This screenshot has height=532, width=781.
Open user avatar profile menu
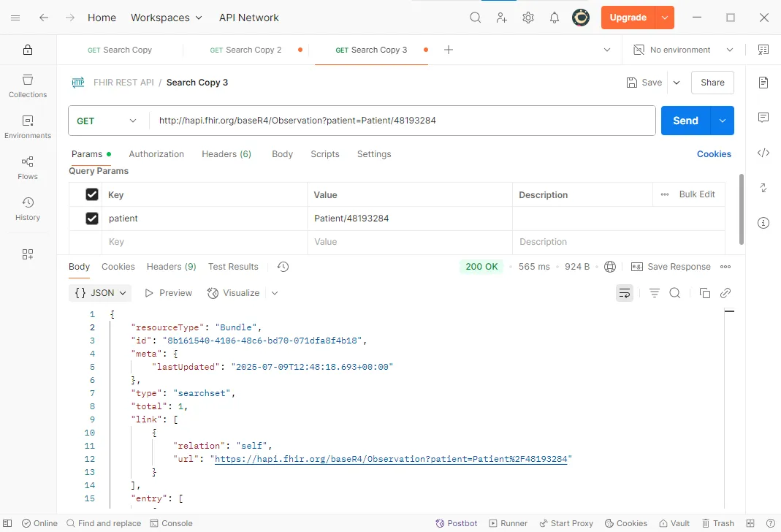[x=581, y=18]
